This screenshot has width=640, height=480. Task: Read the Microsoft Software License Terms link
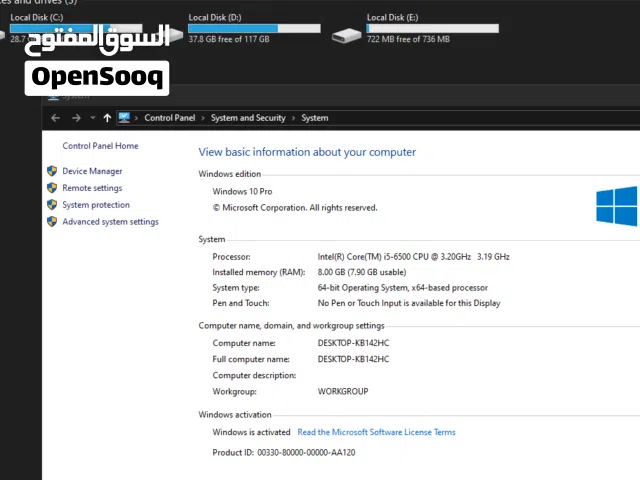pos(376,432)
